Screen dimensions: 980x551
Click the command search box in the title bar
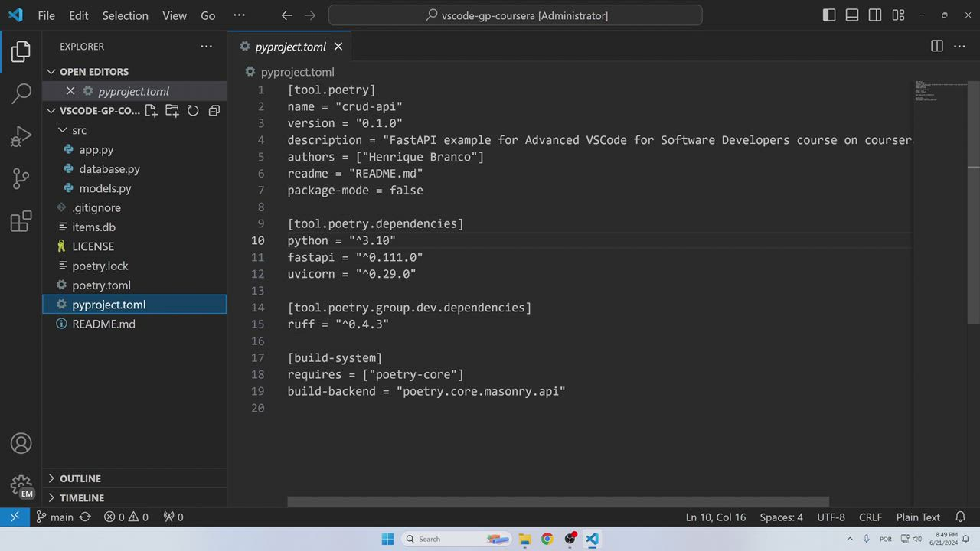click(x=515, y=15)
